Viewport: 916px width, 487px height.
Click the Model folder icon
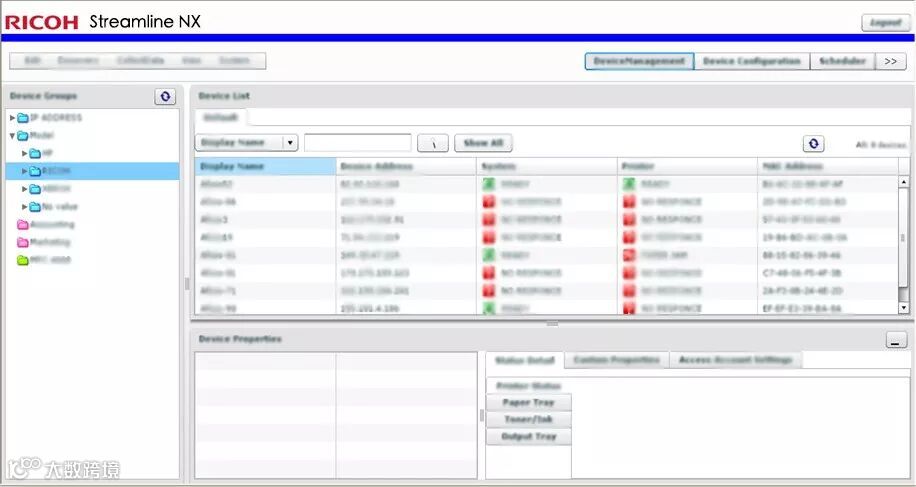coord(23,135)
